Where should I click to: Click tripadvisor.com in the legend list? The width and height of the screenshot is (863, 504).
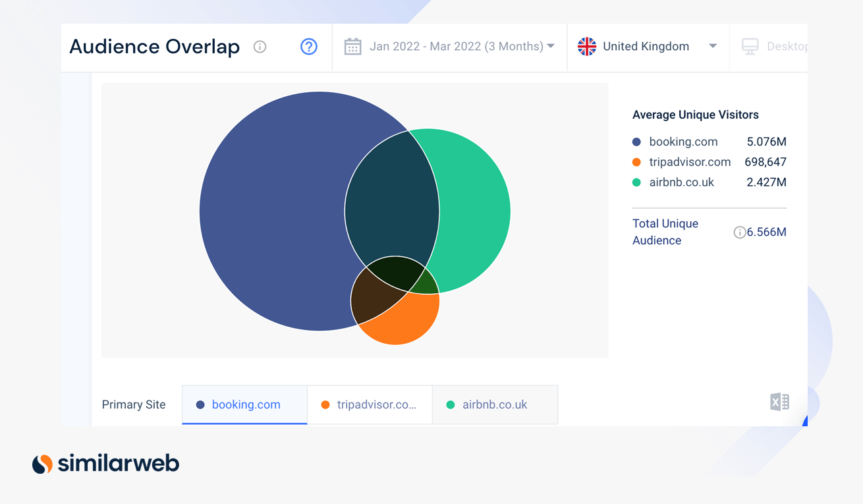pyautogui.click(x=690, y=162)
